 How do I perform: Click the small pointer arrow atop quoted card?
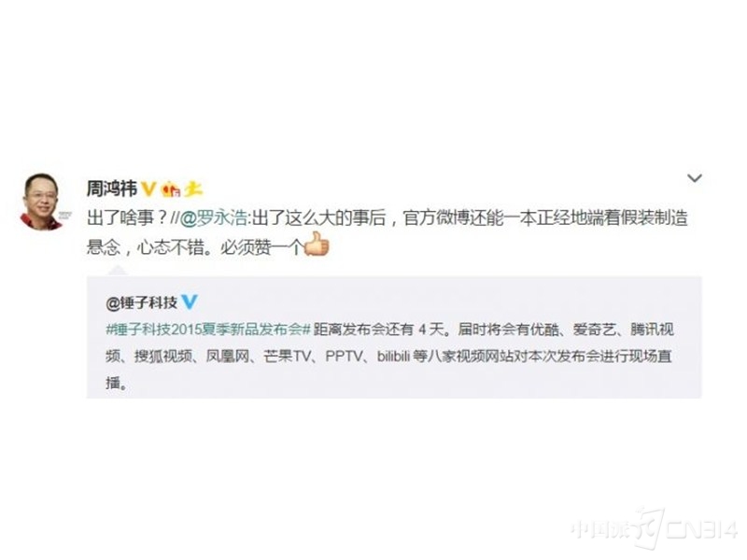pyautogui.click(x=118, y=272)
